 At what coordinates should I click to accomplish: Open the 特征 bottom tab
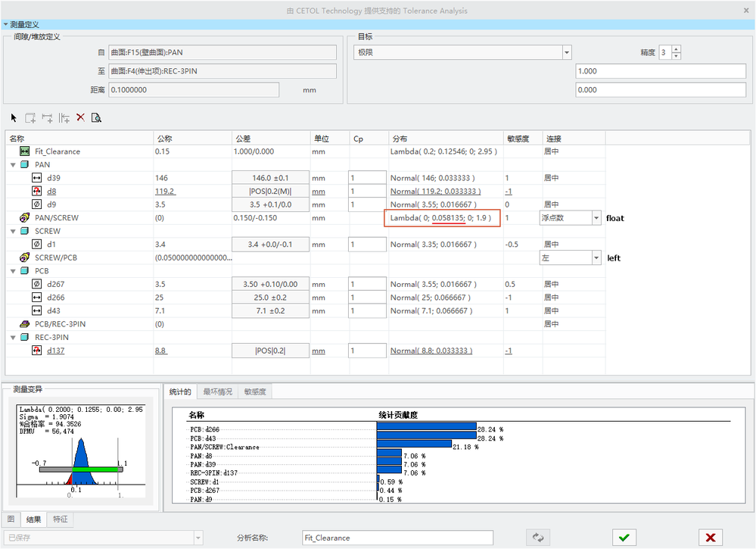click(x=60, y=519)
